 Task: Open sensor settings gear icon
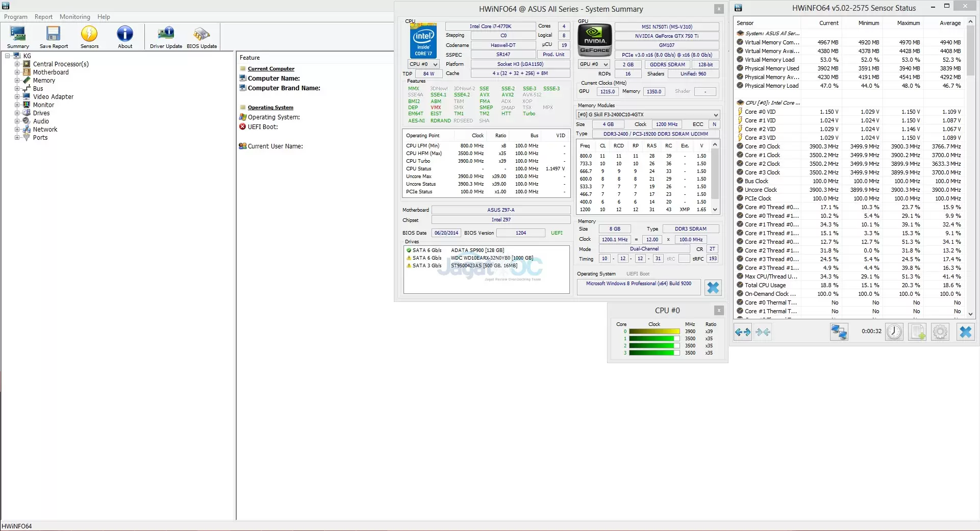pyautogui.click(x=940, y=332)
